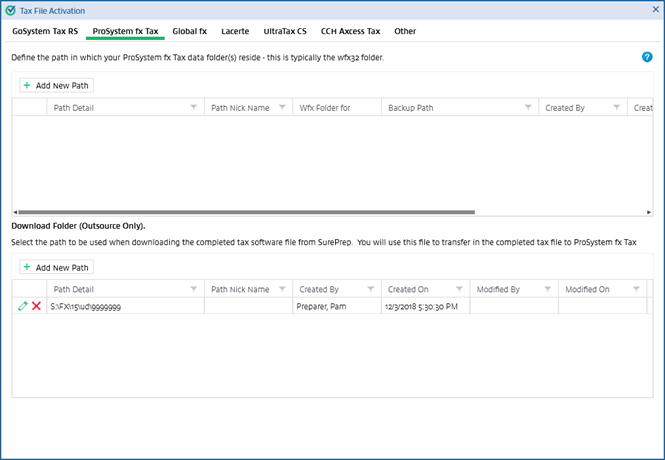Click the top Add New Path button
Viewport: 665px width, 460px height.
[x=56, y=86]
